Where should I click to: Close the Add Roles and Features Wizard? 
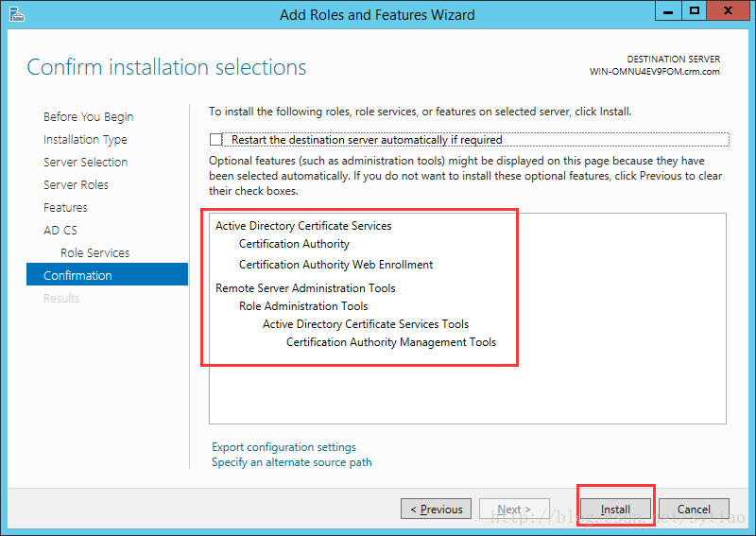pyautogui.click(x=728, y=11)
